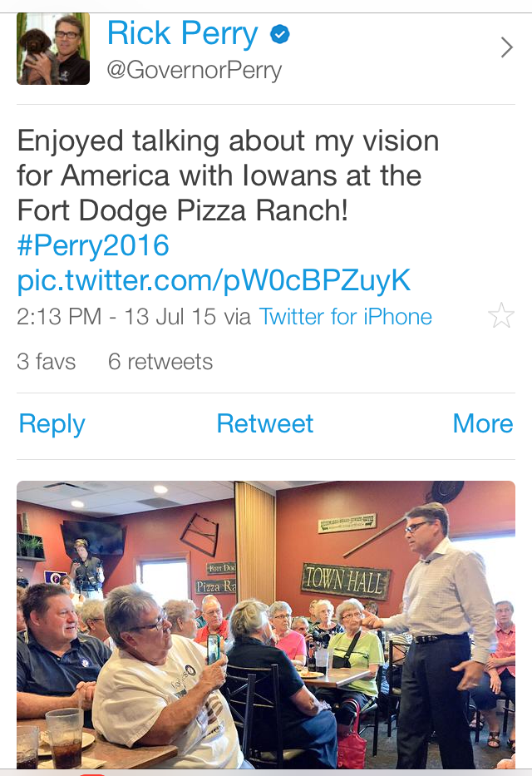Tap the star icon to favorite tweet
The image size is (532, 776).
(x=501, y=316)
